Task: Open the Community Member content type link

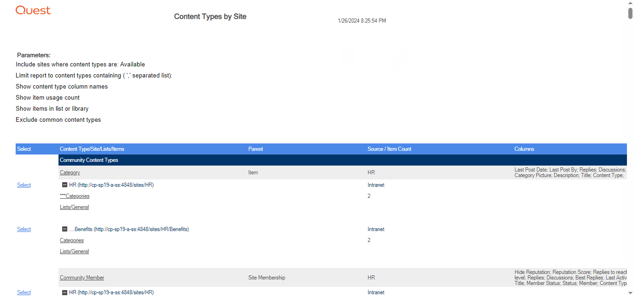Action: [x=82, y=277]
